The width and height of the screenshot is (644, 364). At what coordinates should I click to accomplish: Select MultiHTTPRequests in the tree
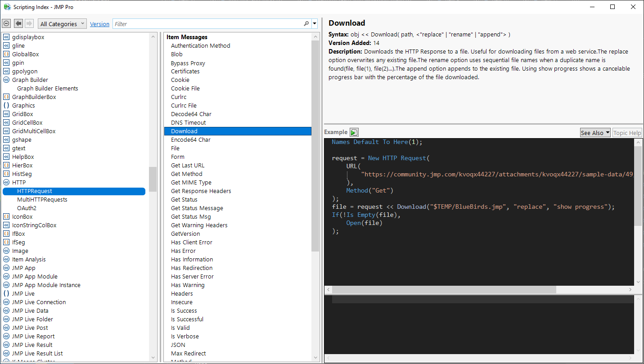[x=42, y=200]
